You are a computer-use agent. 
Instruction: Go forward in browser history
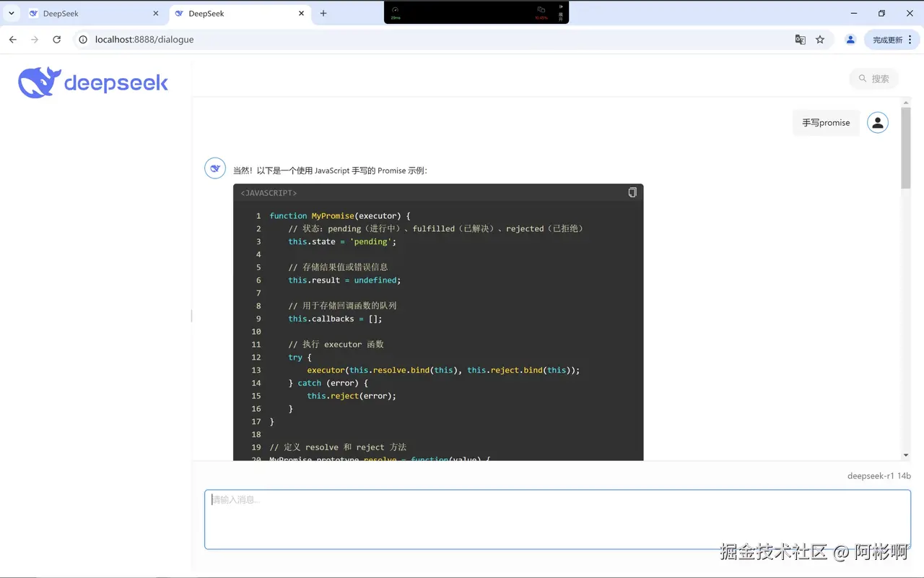coord(35,40)
